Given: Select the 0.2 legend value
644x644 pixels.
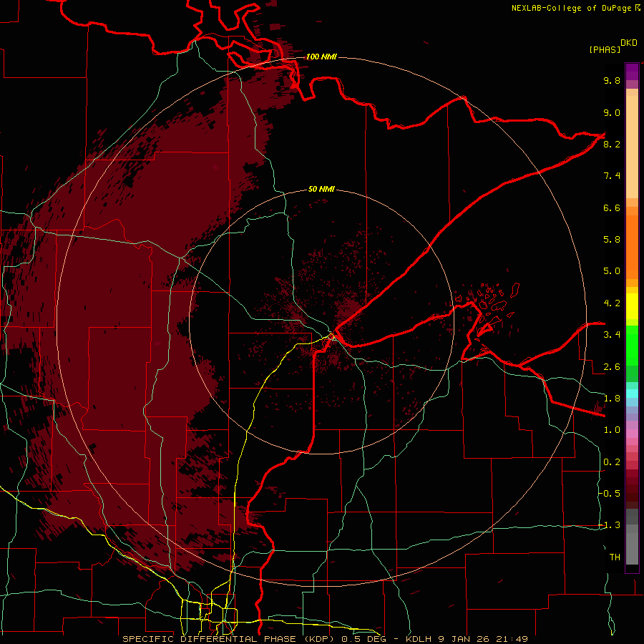Looking at the screenshot, I should (x=612, y=462).
